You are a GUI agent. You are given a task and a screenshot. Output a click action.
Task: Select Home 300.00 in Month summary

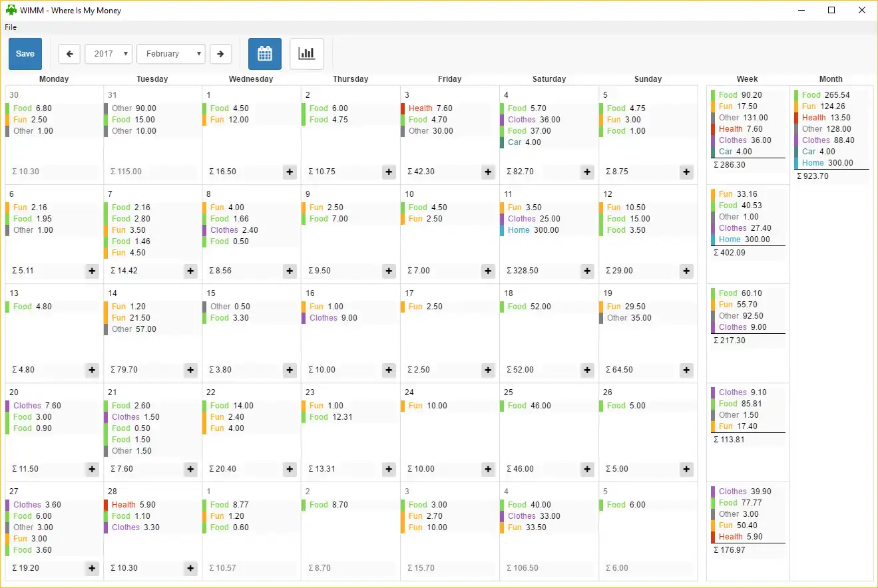831,163
